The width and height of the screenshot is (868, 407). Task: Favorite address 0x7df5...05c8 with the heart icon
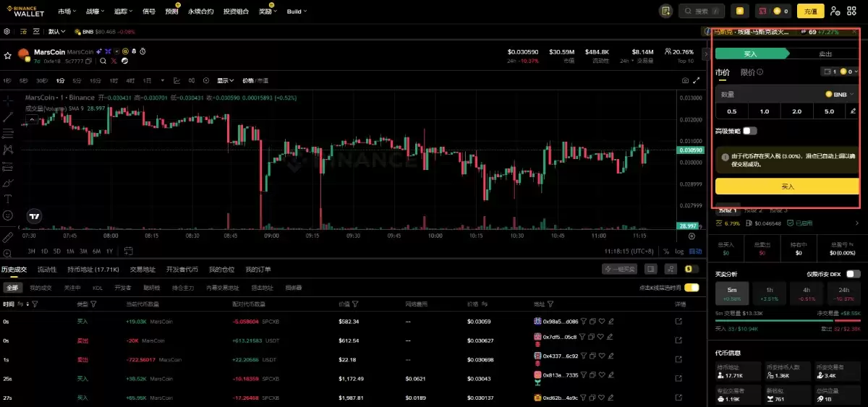click(x=602, y=338)
